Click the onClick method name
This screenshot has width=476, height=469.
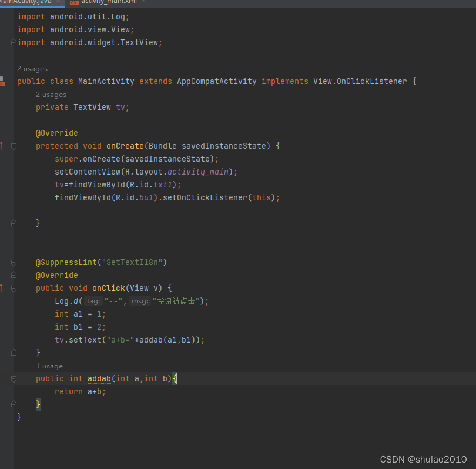(x=109, y=288)
